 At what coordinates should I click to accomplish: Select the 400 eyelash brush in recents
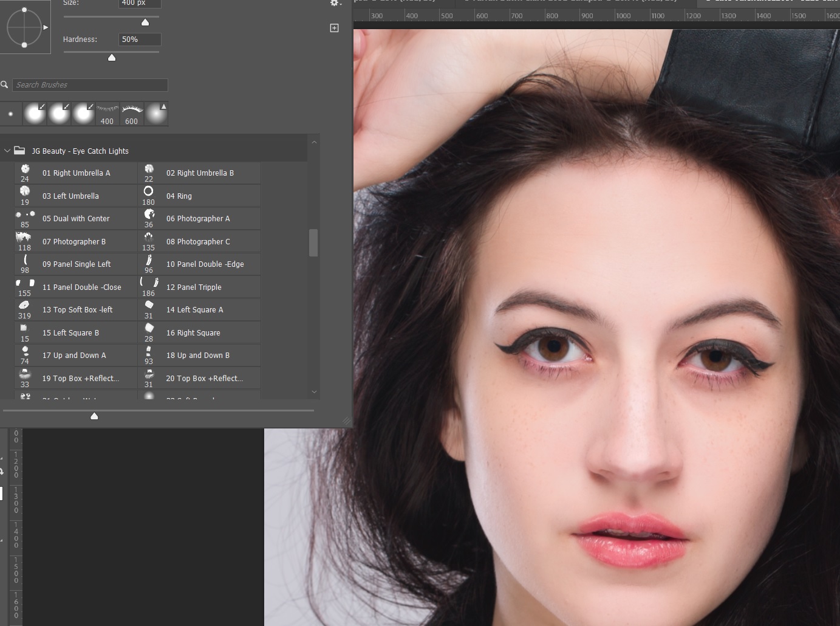point(107,114)
